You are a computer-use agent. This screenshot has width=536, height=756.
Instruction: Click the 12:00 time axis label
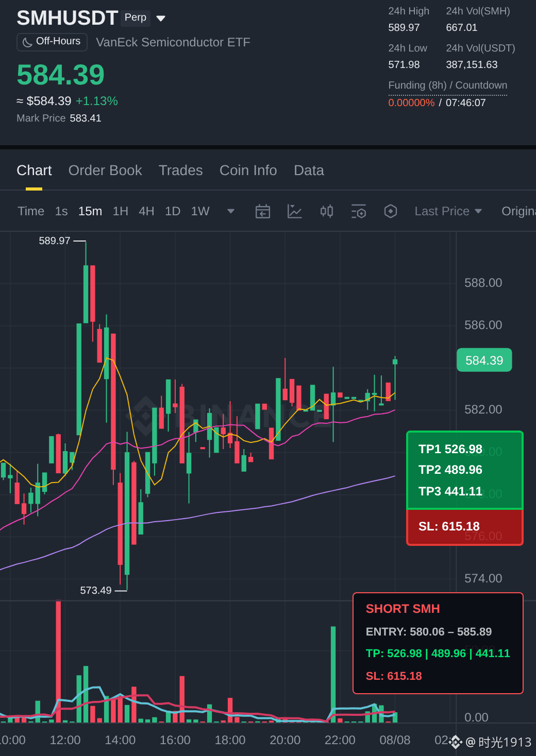tap(65, 740)
